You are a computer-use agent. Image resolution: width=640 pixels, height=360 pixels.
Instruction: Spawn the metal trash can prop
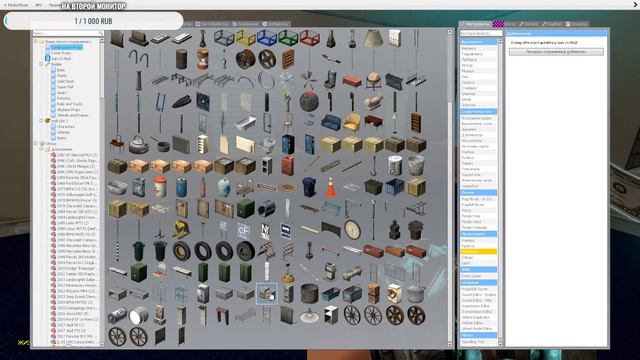pos(416,166)
